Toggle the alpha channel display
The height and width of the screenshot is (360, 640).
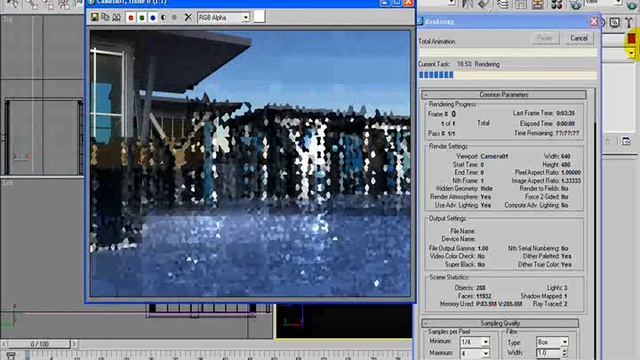(163, 18)
